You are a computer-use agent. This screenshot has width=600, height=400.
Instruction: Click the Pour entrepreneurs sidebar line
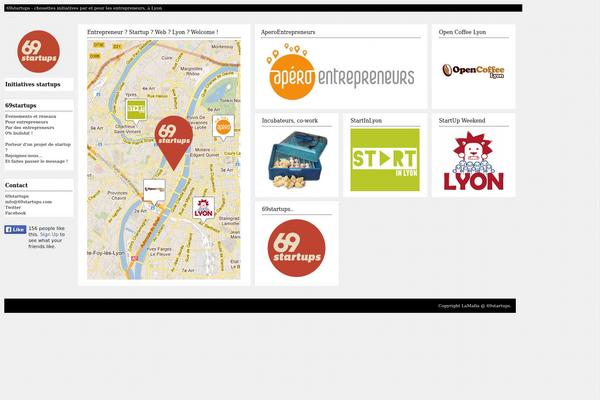[x=27, y=122]
